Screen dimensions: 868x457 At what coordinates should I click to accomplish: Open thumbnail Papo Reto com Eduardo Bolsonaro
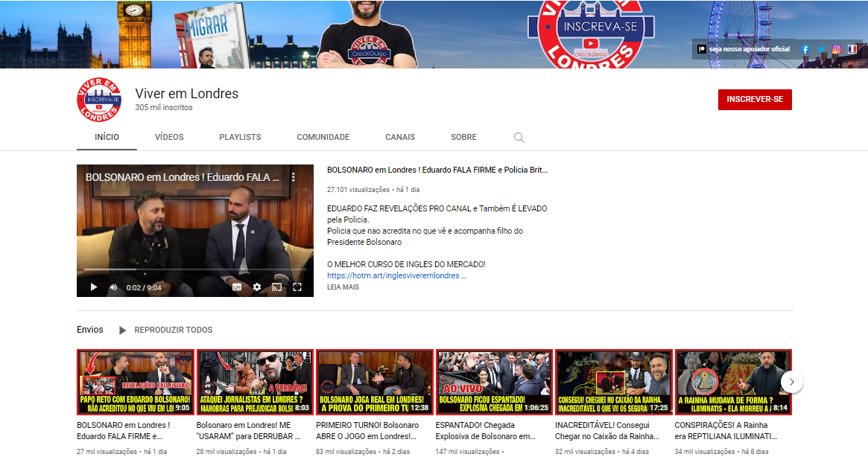pyautogui.click(x=136, y=382)
